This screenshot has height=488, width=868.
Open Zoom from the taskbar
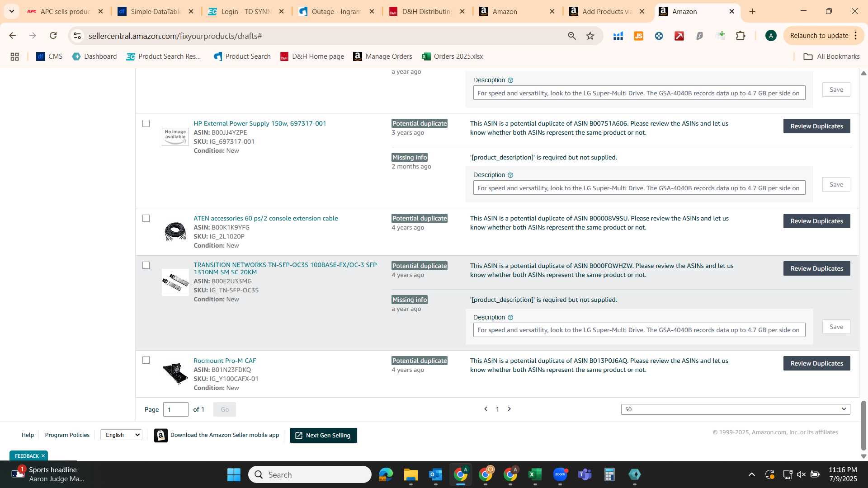click(560, 474)
